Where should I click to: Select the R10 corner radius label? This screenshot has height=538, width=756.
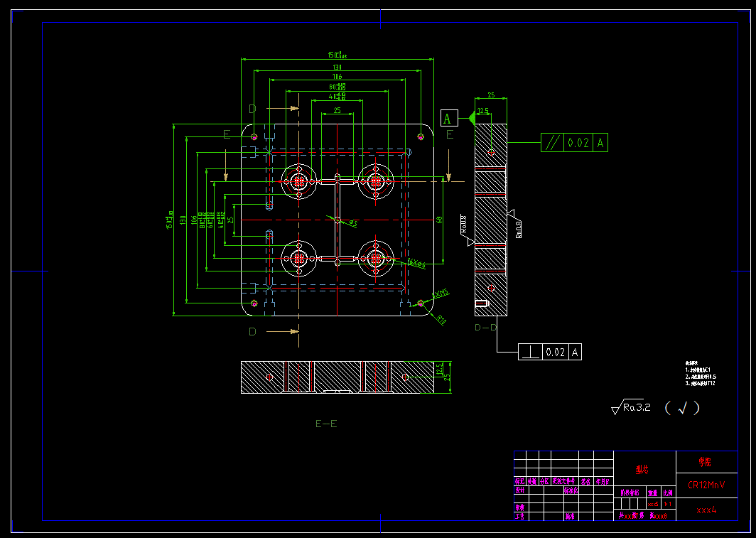tap(442, 320)
